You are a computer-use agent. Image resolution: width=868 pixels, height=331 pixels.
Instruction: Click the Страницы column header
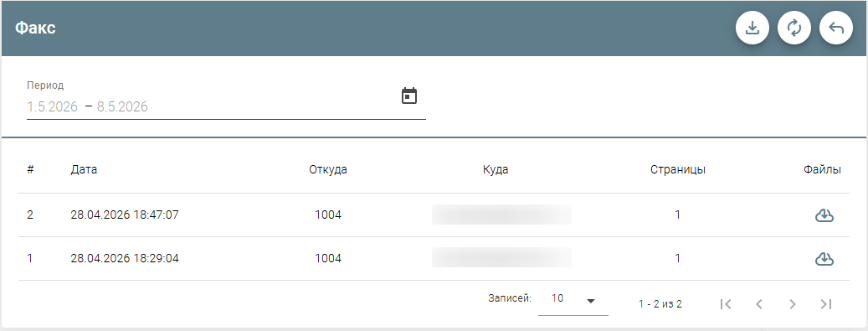[677, 169]
